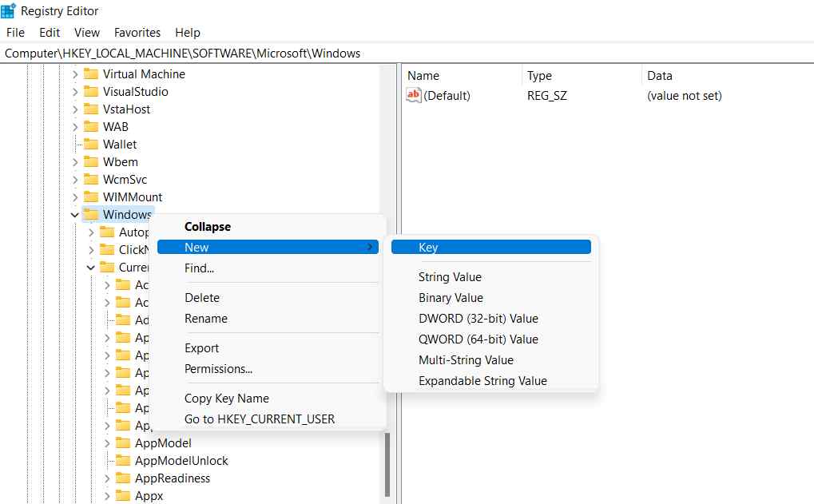Open Permissions... from the context menu
Image resolution: width=814 pixels, height=504 pixels.
pyautogui.click(x=268, y=369)
